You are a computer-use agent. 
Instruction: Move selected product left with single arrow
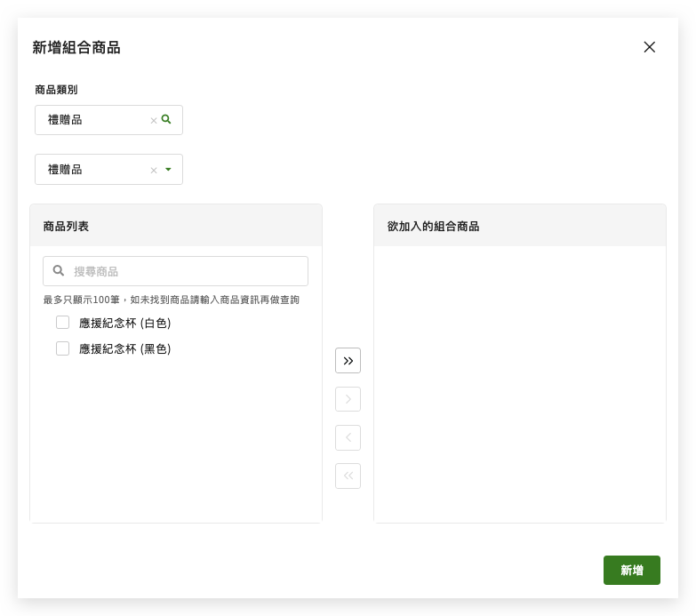[348, 438]
